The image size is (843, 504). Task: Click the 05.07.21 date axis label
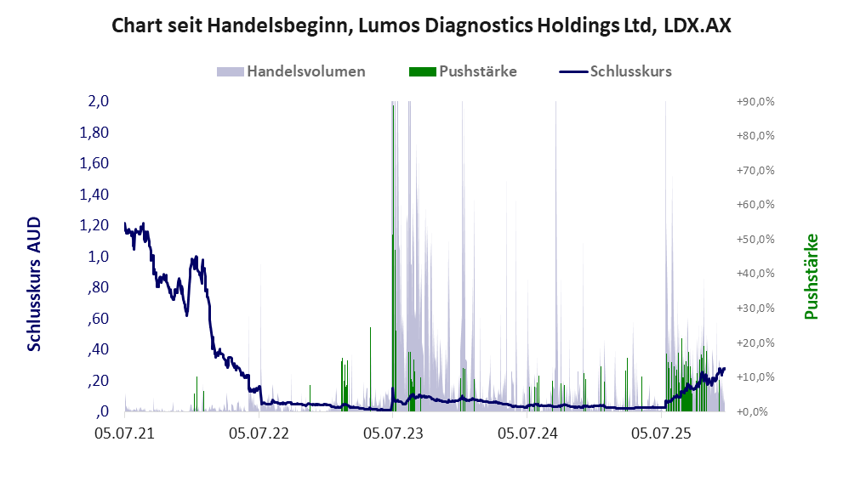tap(124, 433)
